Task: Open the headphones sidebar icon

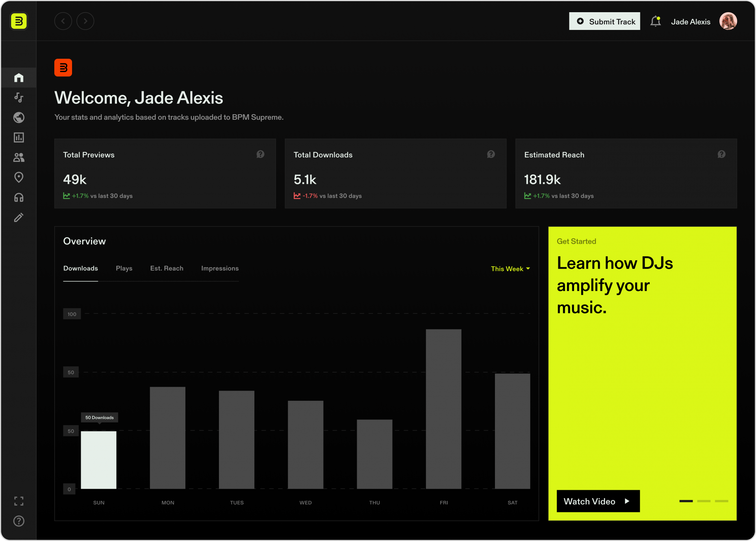Action: (19, 197)
